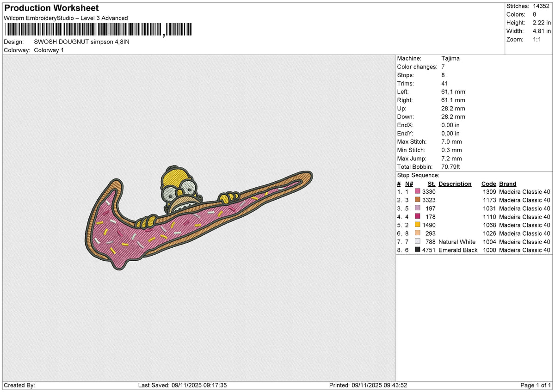Image resolution: width=555 pixels, height=392 pixels.
Task: Click the Colors value 8 in header
Action: click(x=535, y=14)
